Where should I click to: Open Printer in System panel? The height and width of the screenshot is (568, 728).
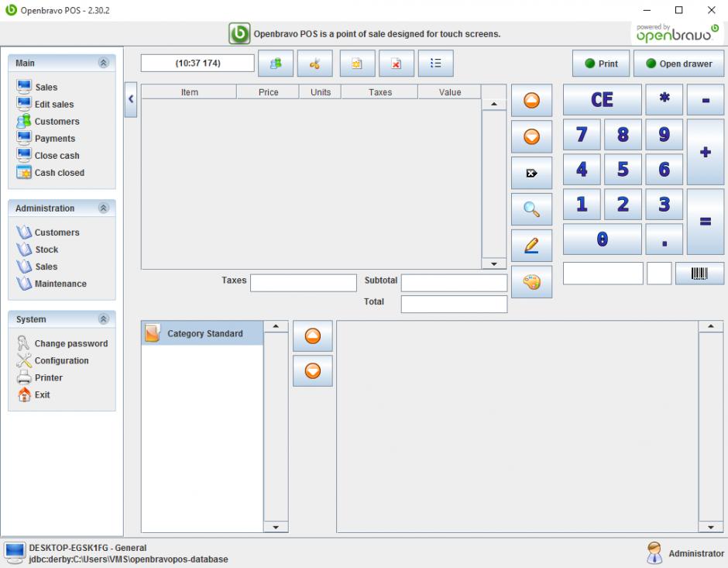(x=39, y=377)
